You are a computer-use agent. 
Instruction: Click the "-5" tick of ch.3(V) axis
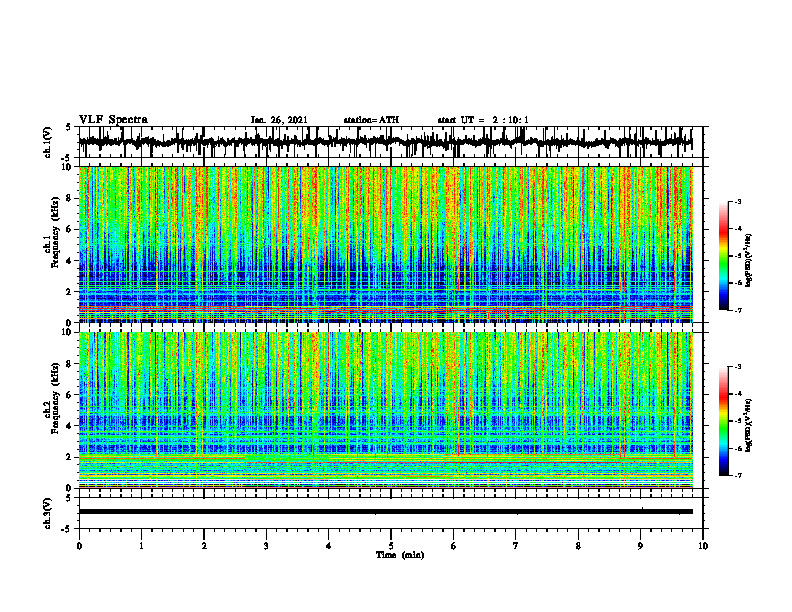(x=68, y=529)
